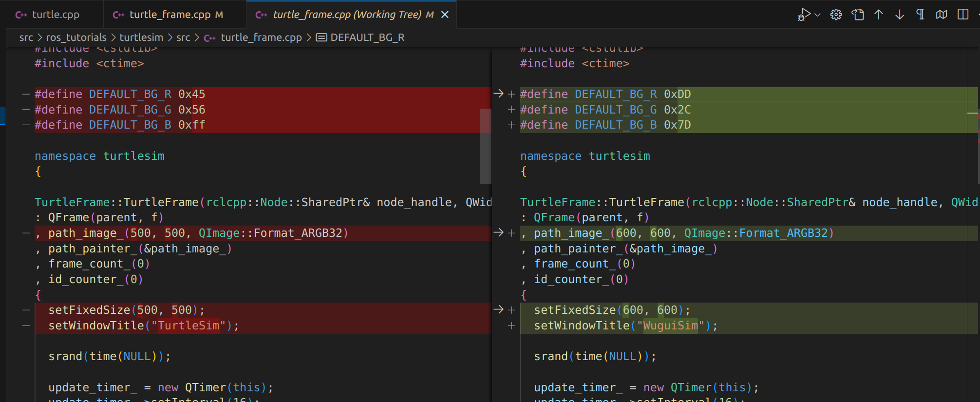Click node_handle parameter in right pane

click(900, 202)
